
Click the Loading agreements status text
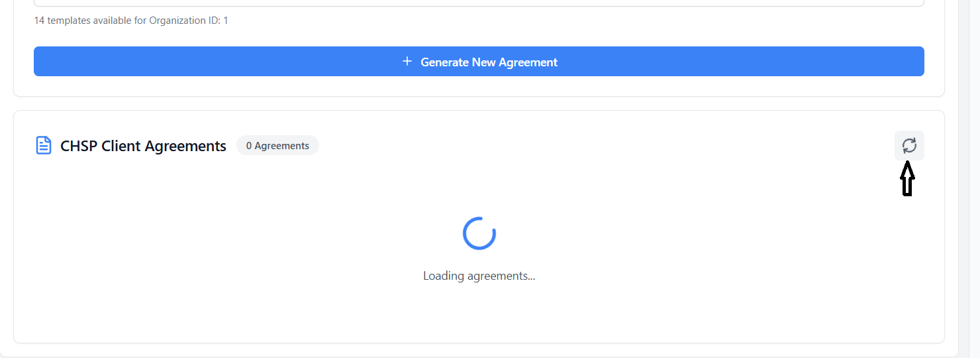[x=479, y=276]
